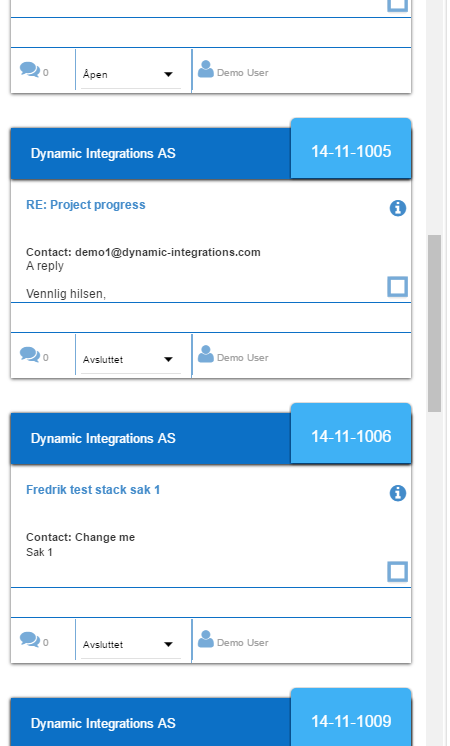Tick the checkbox on case 14-11-1006
Viewport: 450px width, 746px height.
(x=398, y=572)
